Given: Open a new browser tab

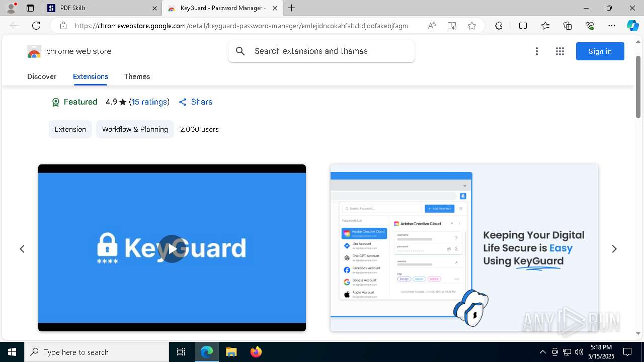Looking at the screenshot, I should 292,8.
